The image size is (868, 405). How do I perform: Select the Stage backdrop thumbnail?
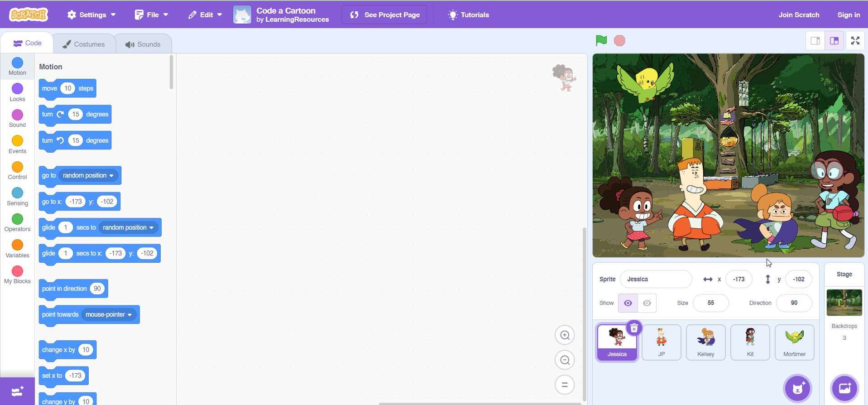[x=844, y=303]
